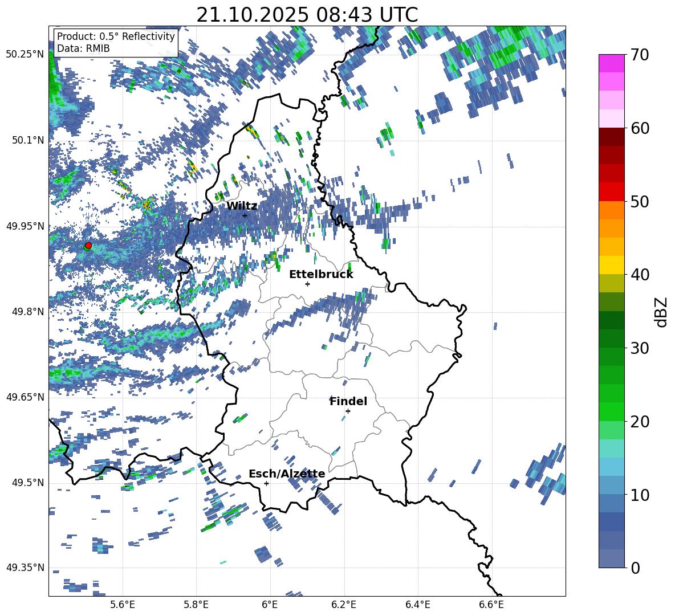Click the Data: RMIB text
Screen dimensions: 675x616
tap(83, 48)
